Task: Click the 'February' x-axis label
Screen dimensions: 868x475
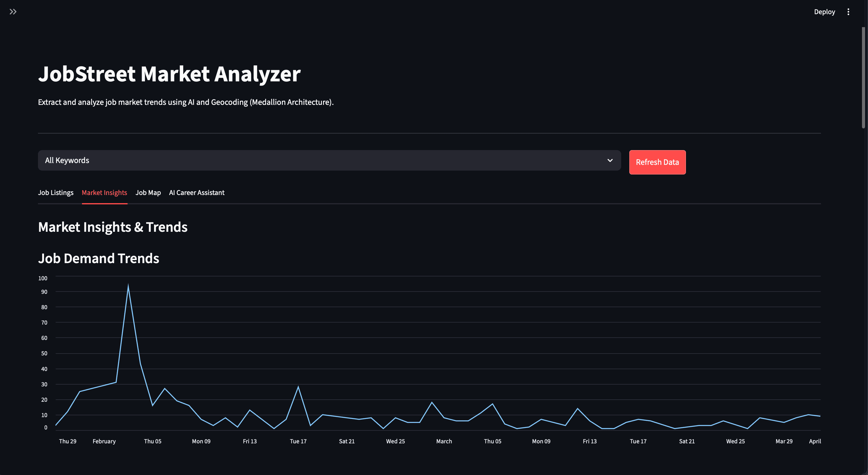Action: pos(104,441)
